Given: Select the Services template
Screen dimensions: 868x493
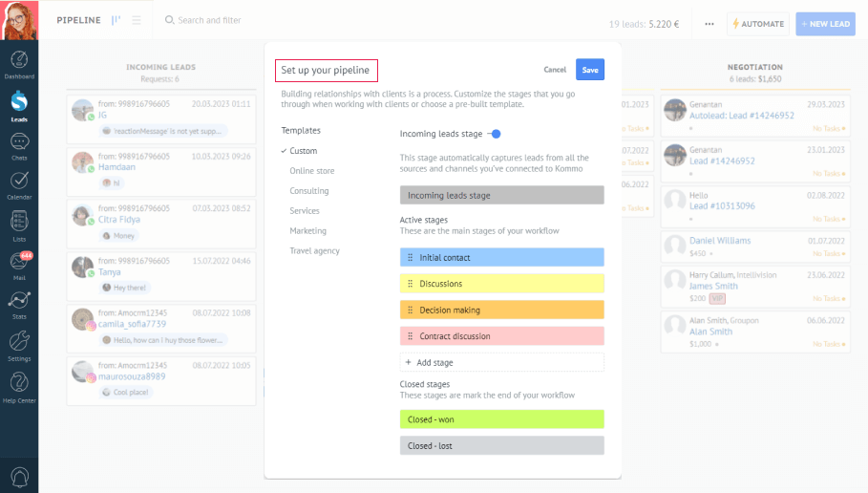Looking at the screenshot, I should coord(305,210).
